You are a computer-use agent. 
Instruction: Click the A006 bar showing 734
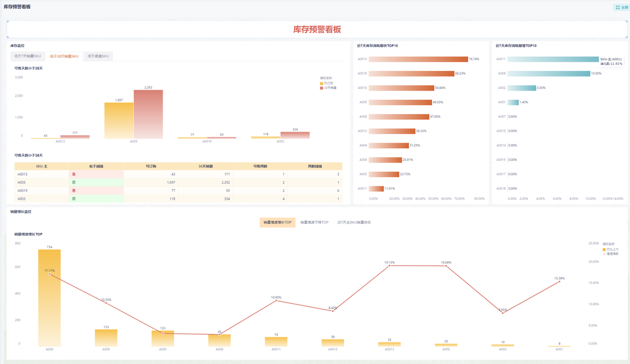coord(49,297)
